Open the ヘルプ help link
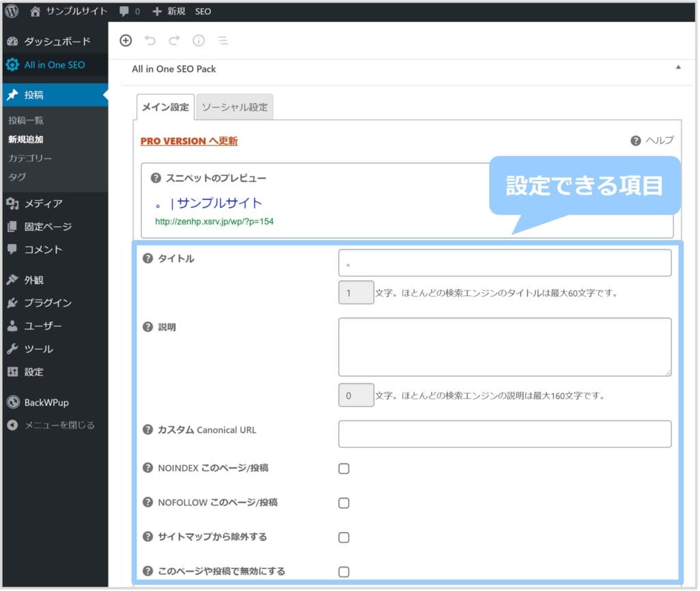Screen dimensions: 700x591 tap(654, 141)
